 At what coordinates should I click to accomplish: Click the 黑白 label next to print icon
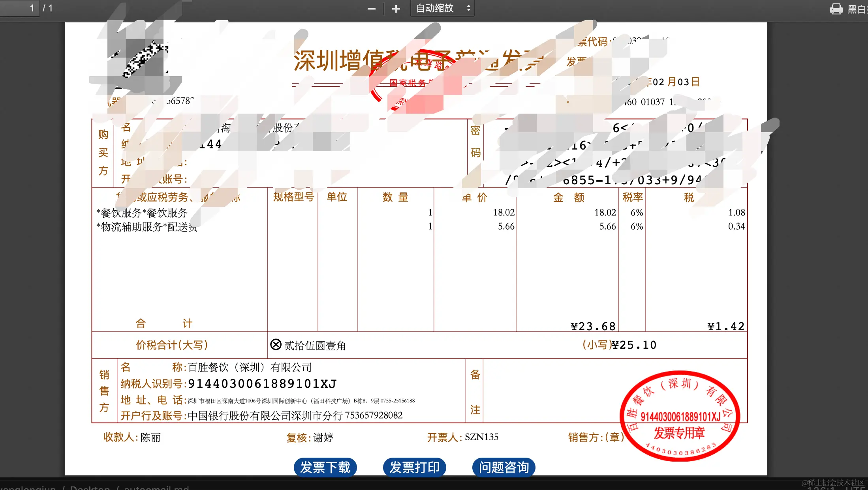coord(857,9)
